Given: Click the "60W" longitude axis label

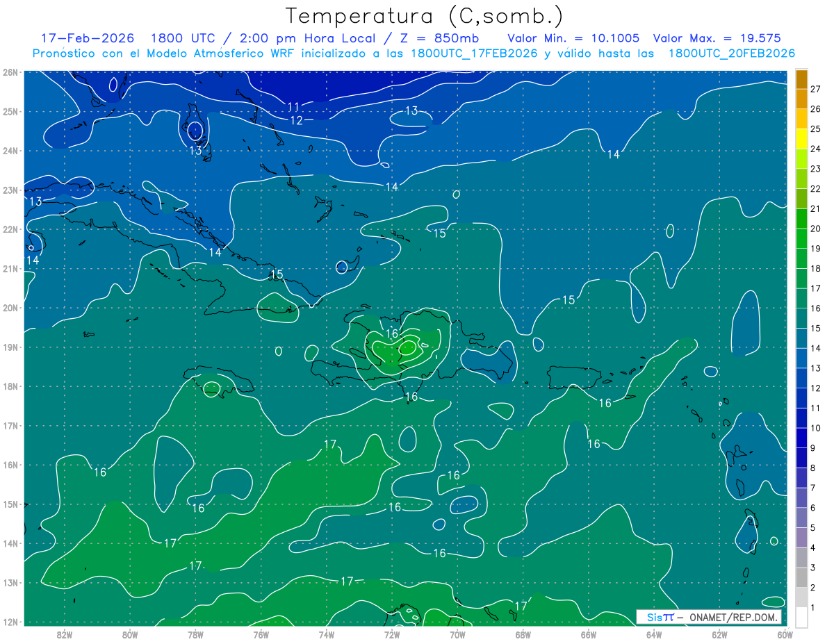Looking at the screenshot, I should (785, 634).
